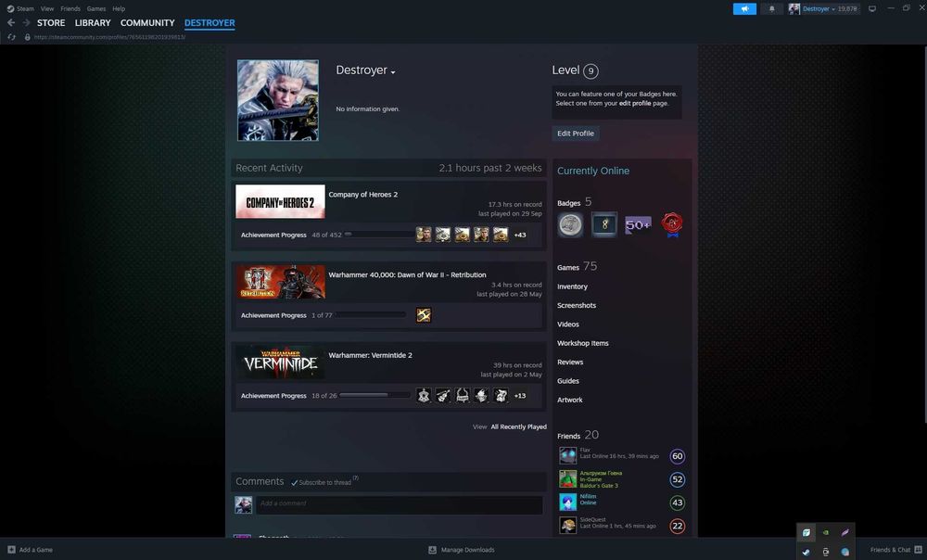Expand the Destroyer profile name dropdown arrow
The height and width of the screenshot is (560, 927).
pos(393,72)
